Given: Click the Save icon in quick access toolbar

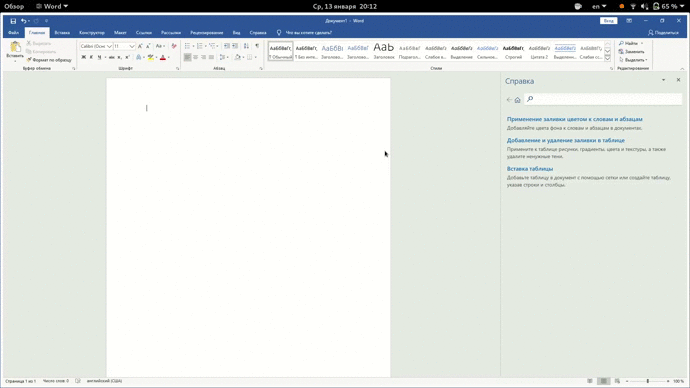Looking at the screenshot, I should 13,21.
